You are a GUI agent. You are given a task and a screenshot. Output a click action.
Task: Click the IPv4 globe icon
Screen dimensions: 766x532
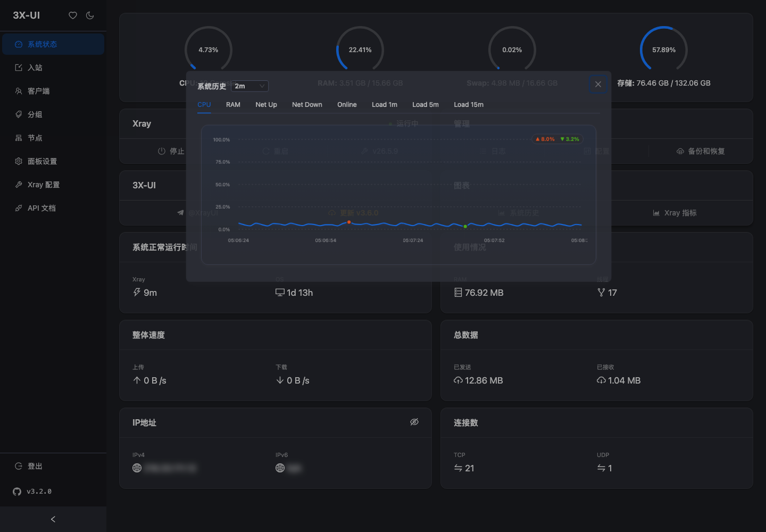pyautogui.click(x=137, y=468)
